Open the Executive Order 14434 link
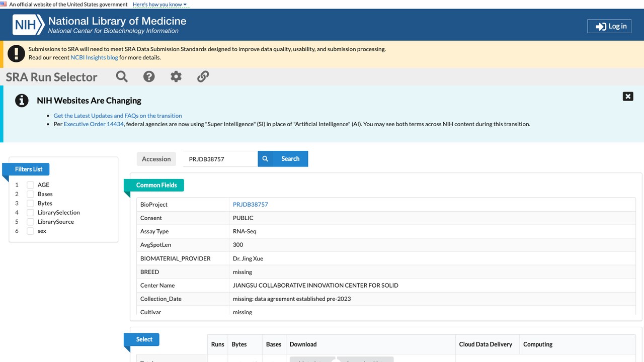The image size is (644, 362). coord(94,124)
